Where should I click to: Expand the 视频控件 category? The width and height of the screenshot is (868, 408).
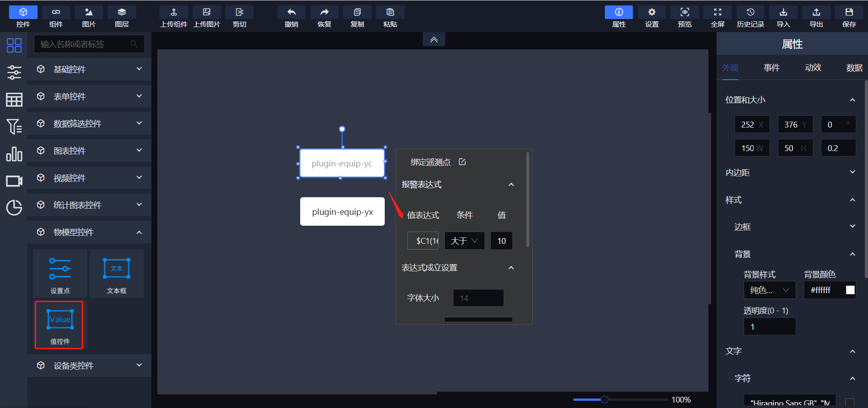(90, 178)
